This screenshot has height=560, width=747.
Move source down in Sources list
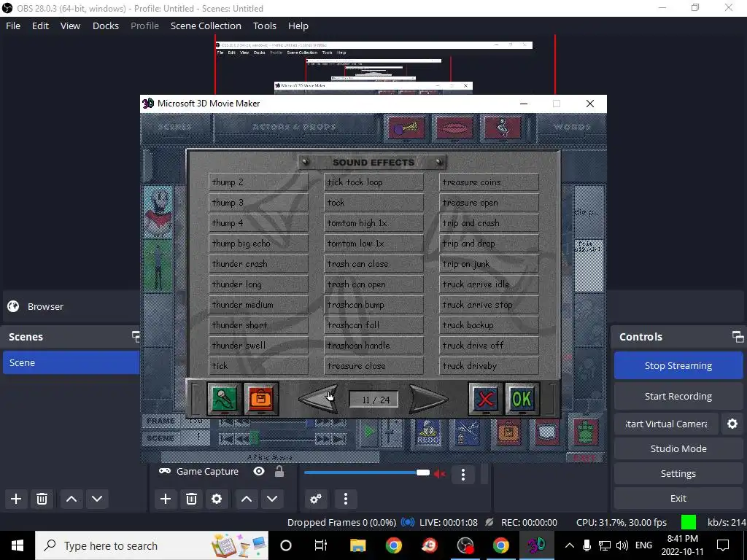coord(272,499)
